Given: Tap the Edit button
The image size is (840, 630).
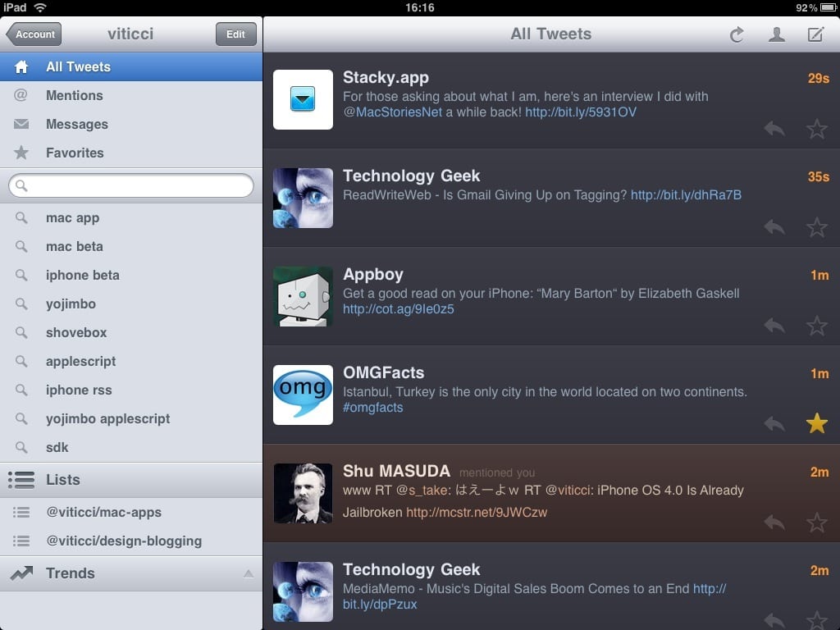Looking at the screenshot, I should [x=235, y=34].
